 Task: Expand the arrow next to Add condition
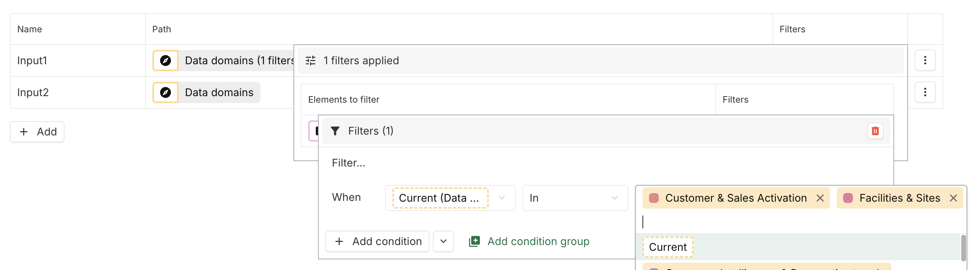click(443, 241)
